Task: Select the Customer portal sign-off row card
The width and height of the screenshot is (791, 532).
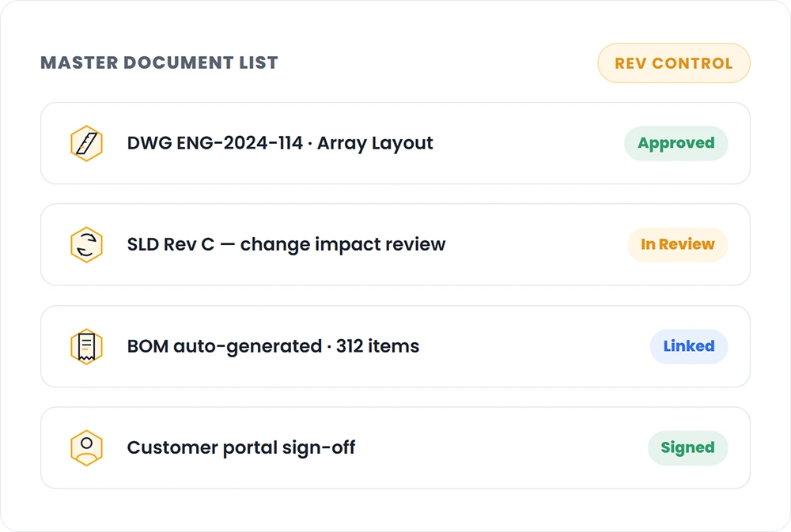Action: (x=395, y=447)
